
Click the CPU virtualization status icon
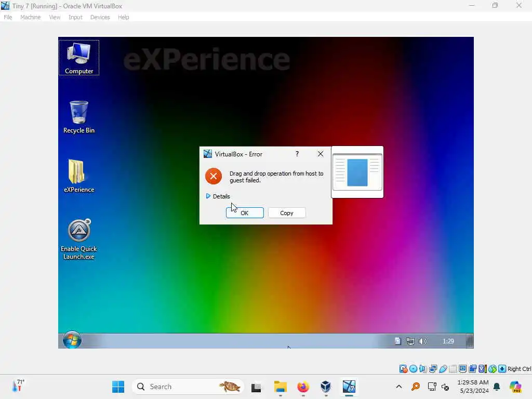click(482, 369)
